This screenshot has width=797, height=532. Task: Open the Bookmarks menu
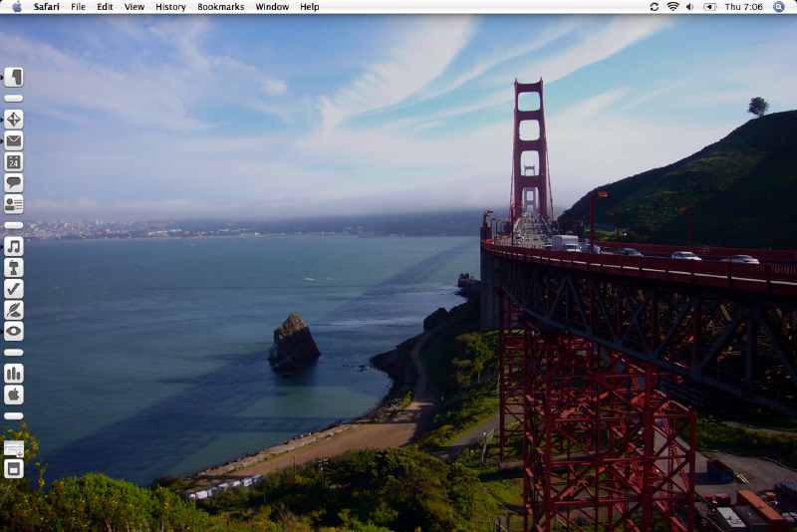pos(220,7)
